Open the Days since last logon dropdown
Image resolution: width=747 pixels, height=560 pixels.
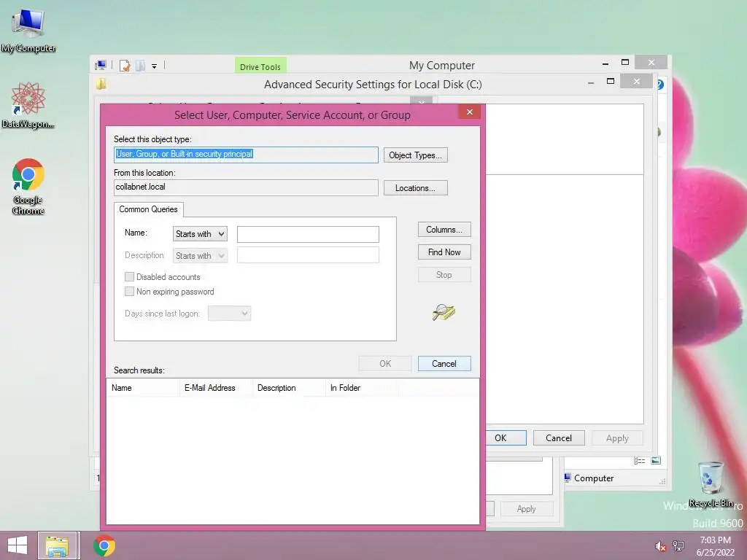point(229,314)
